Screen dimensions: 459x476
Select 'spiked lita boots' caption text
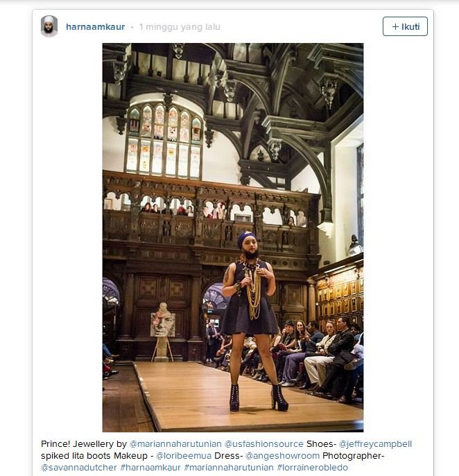[x=79, y=455]
